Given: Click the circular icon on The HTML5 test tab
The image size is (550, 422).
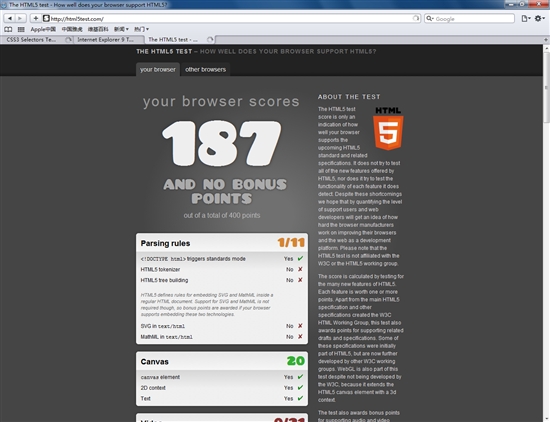Looking at the screenshot, I should coord(210,40).
